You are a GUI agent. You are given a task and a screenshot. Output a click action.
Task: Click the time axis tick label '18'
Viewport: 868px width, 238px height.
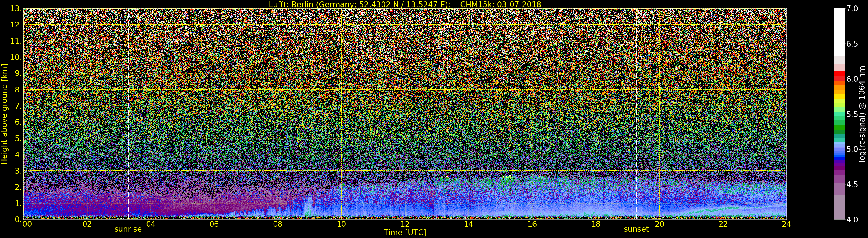point(596,224)
